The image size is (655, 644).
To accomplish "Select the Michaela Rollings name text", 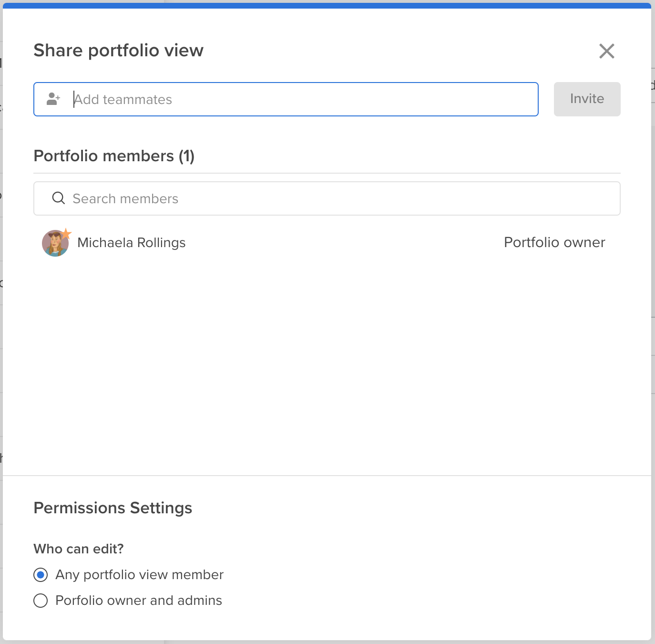I will (132, 243).
